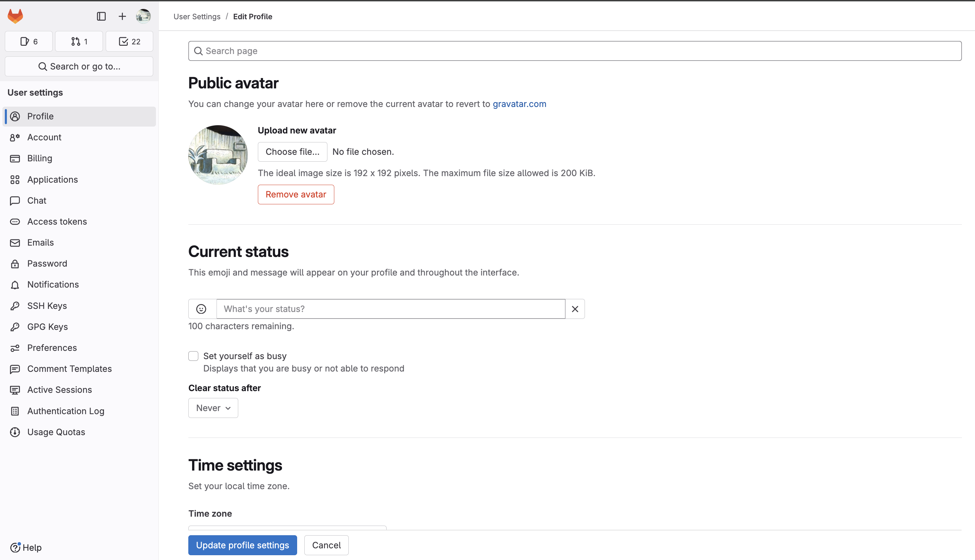
Task: Open the create new plus menu
Action: (x=122, y=16)
